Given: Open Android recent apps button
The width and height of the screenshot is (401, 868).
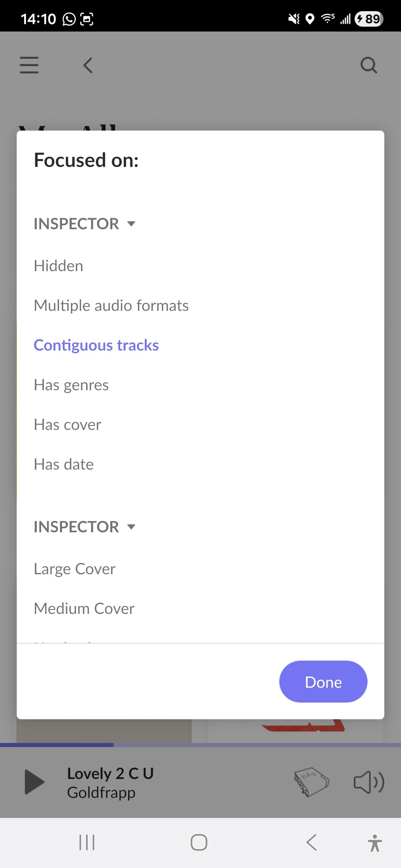Looking at the screenshot, I should pyautogui.click(x=87, y=842).
